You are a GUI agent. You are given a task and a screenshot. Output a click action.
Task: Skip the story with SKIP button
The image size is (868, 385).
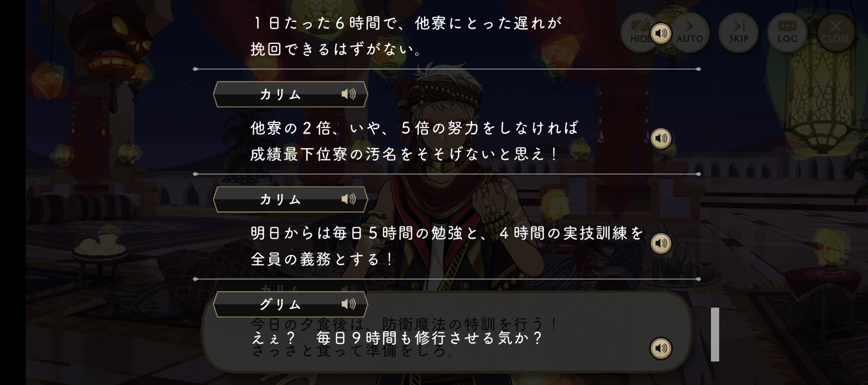738,33
